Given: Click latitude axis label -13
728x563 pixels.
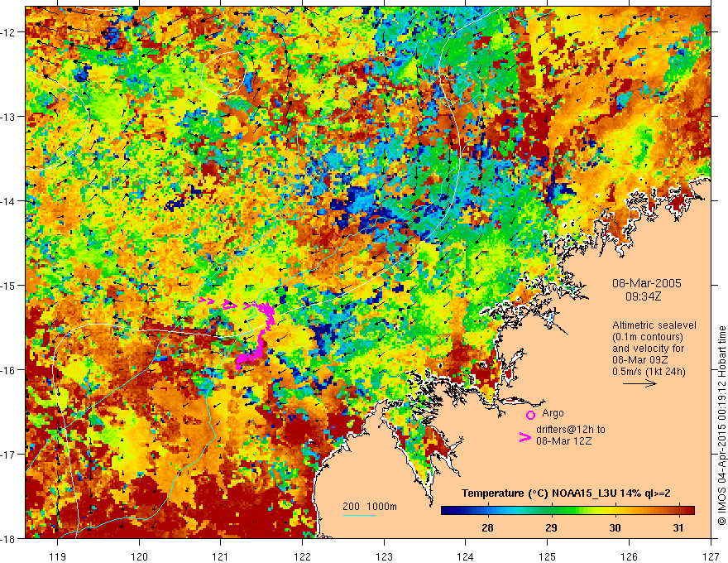Looking at the screenshot, I should point(8,117).
